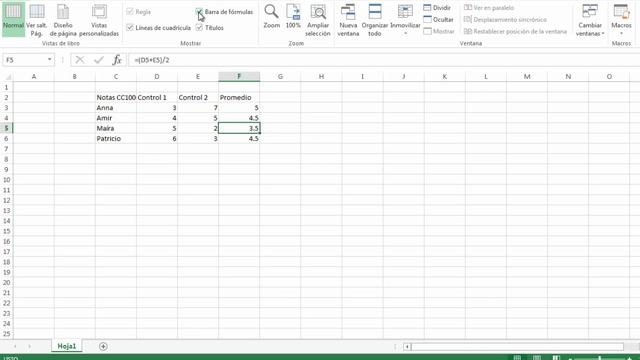
Task: Click the horizontal scrollbar track
Action: (x=517, y=347)
